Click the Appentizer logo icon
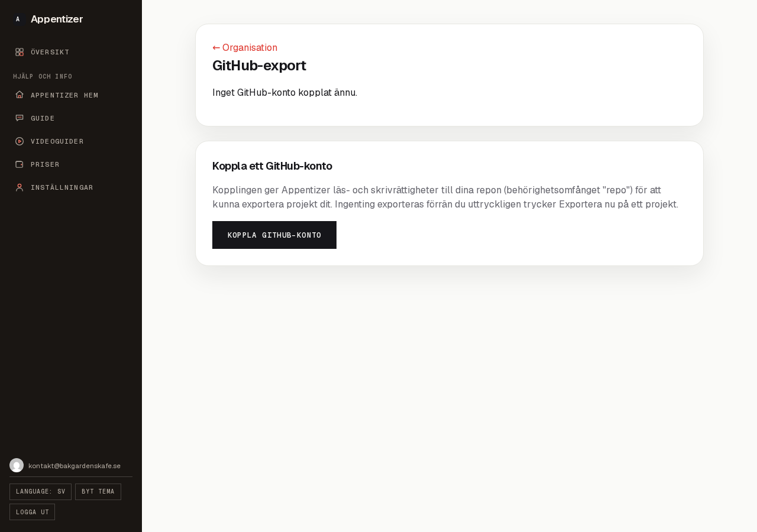 tap(18, 19)
